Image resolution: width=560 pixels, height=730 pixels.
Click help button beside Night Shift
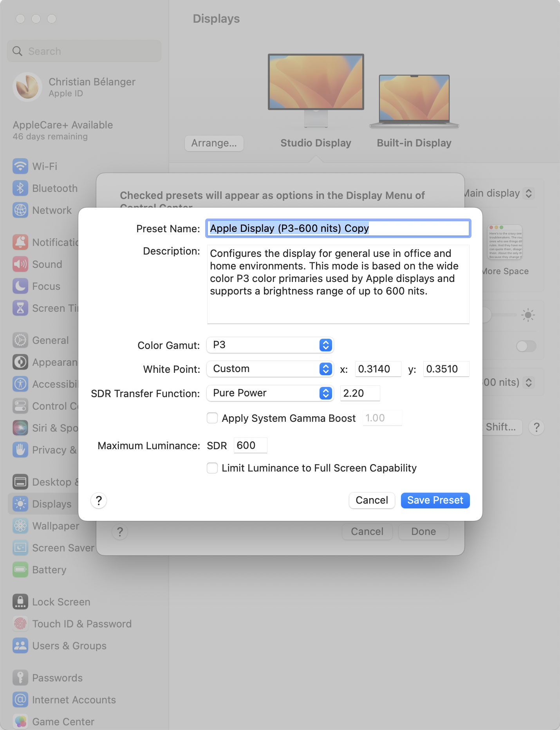click(x=537, y=427)
